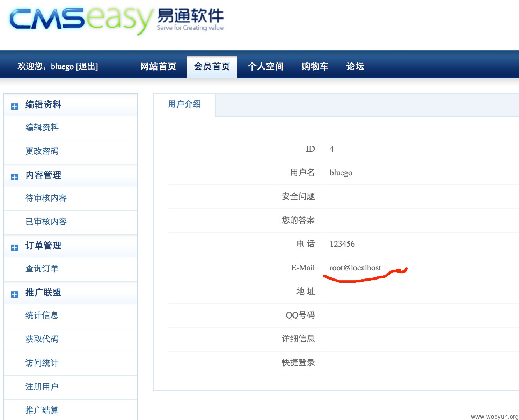This screenshot has width=519, height=420.
Task: Click the 推广联盟 section plus icon
Action: point(14,294)
